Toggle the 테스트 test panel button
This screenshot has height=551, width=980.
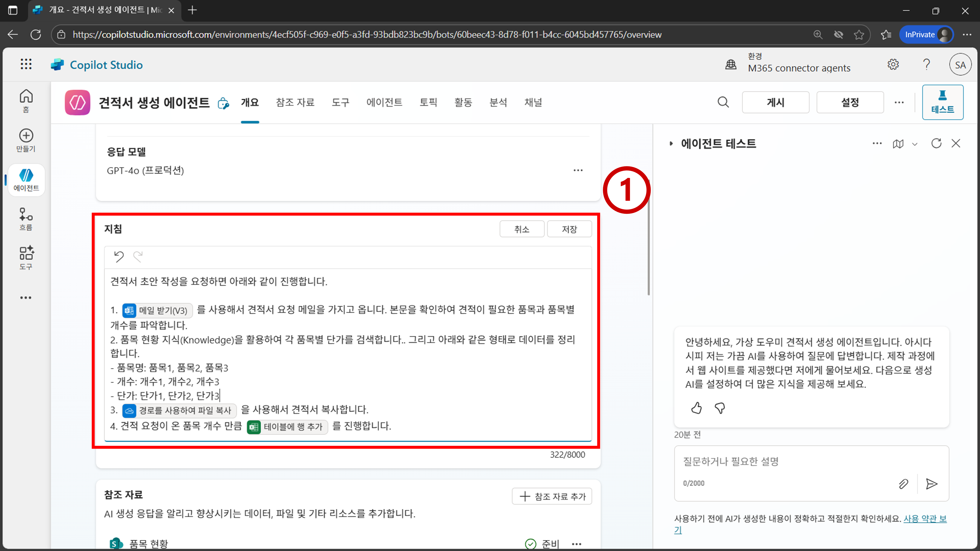click(x=942, y=102)
